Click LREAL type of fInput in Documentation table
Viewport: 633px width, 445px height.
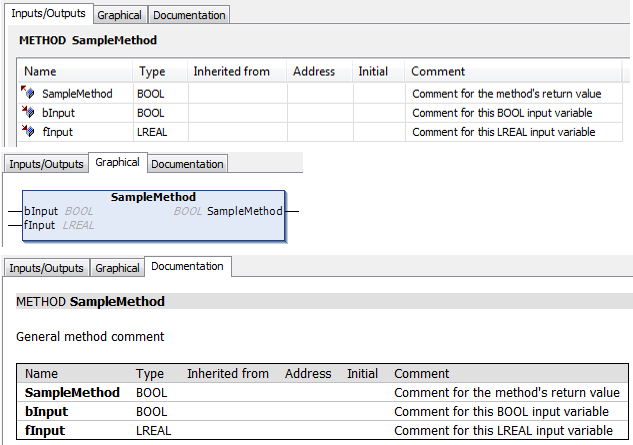(153, 430)
